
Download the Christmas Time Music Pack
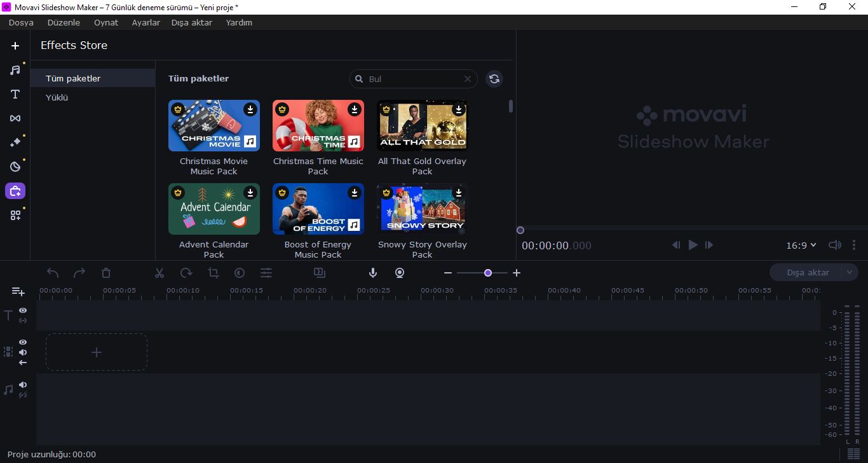coord(355,109)
